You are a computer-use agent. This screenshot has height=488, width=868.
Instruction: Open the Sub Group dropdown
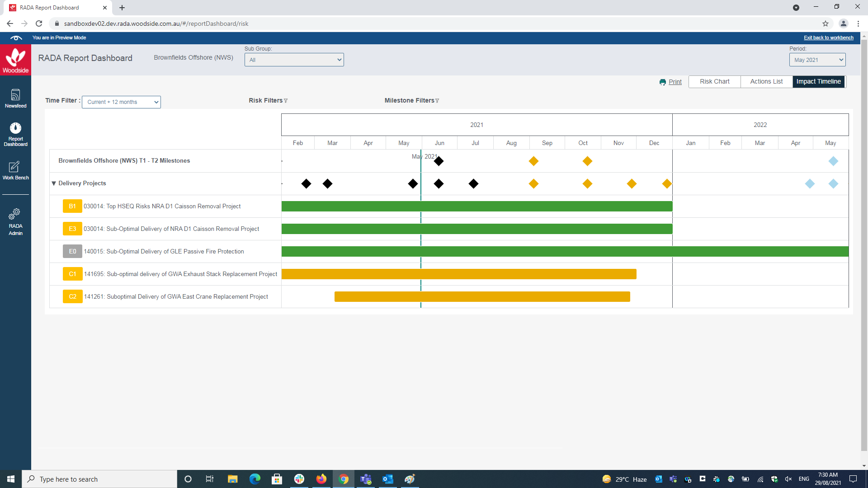(x=294, y=60)
